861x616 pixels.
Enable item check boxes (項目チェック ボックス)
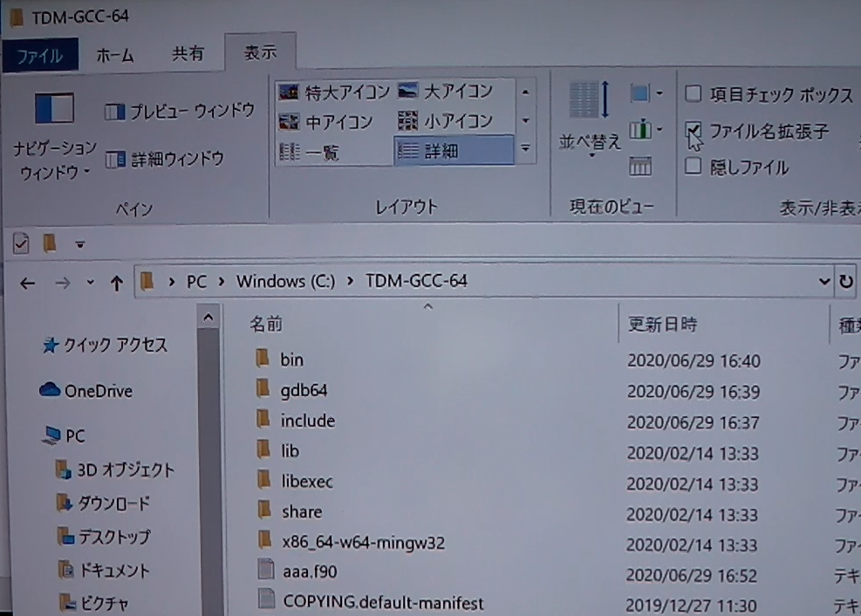(693, 94)
